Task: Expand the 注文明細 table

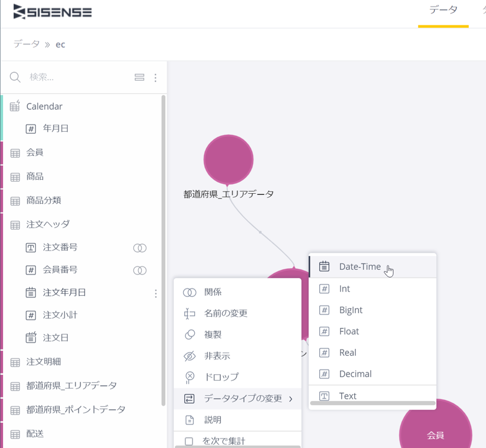Action: 43,362
